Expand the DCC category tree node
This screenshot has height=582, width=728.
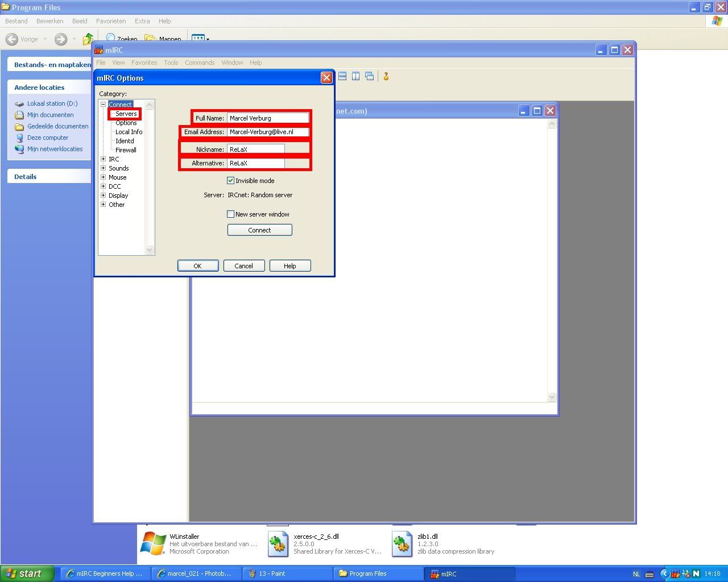pyautogui.click(x=104, y=186)
